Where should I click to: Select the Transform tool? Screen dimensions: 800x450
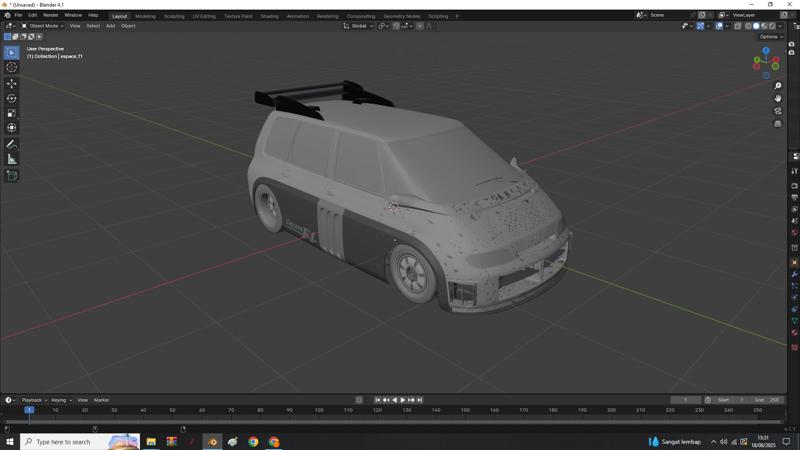pyautogui.click(x=11, y=128)
